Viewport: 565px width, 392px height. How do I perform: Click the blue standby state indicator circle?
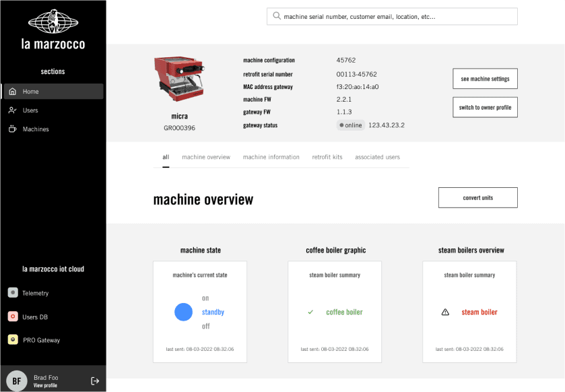coord(183,312)
